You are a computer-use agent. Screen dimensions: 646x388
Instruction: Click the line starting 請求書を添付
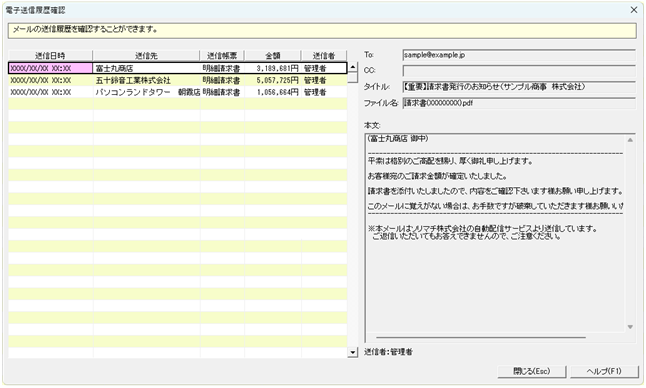pyautogui.click(x=495, y=191)
